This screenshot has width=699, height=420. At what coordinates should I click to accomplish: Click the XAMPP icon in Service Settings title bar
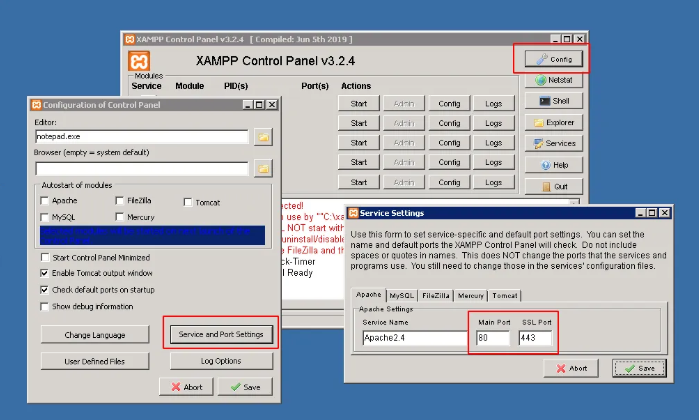click(353, 213)
